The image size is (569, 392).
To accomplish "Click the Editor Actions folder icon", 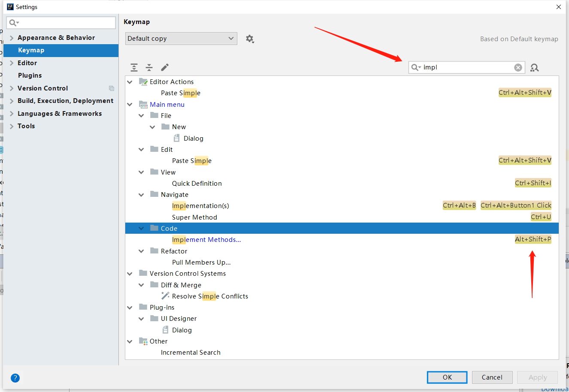I will pyautogui.click(x=143, y=81).
